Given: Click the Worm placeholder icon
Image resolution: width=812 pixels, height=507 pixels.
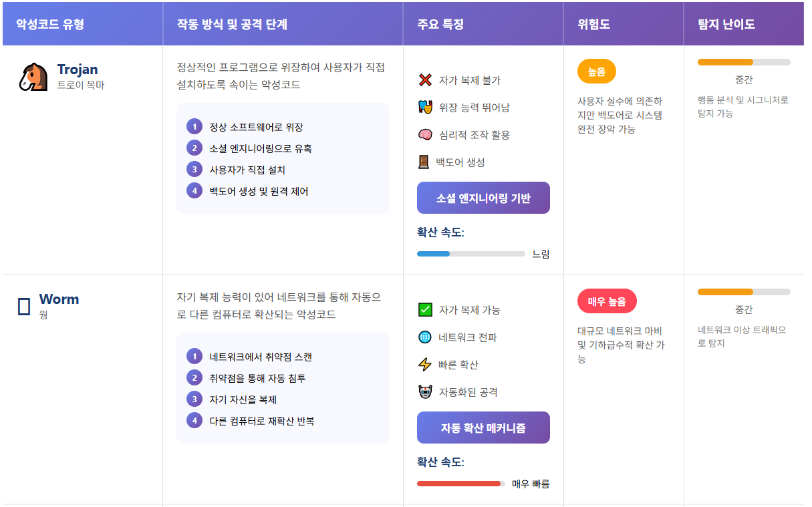Looking at the screenshot, I should [24, 307].
